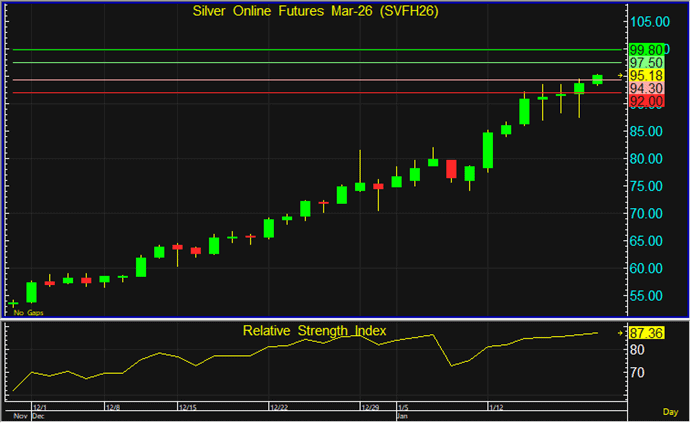Screen dimensions: 691x423
Task: Toggle the No Gaps label
Action: pyautogui.click(x=28, y=313)
